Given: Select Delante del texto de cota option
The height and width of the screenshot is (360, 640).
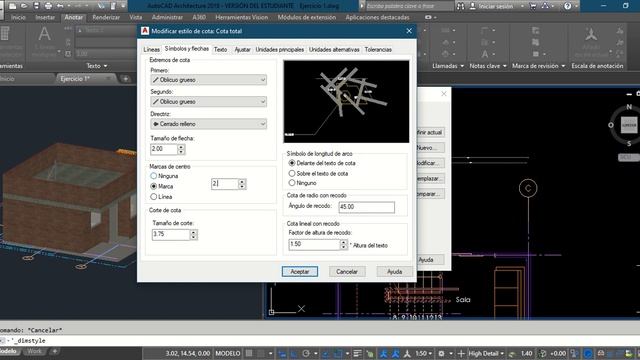Looking at the screenshot, I should (x=292, y=163).
